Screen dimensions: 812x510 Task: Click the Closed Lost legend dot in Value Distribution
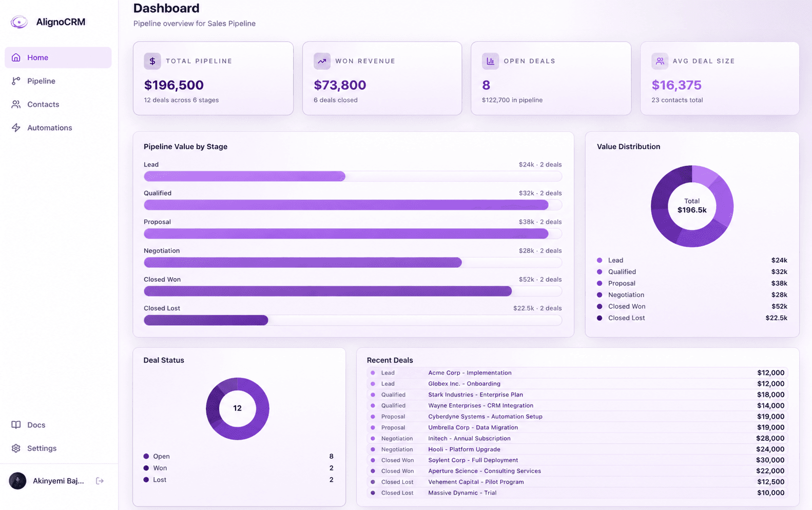tap(600, 318)
